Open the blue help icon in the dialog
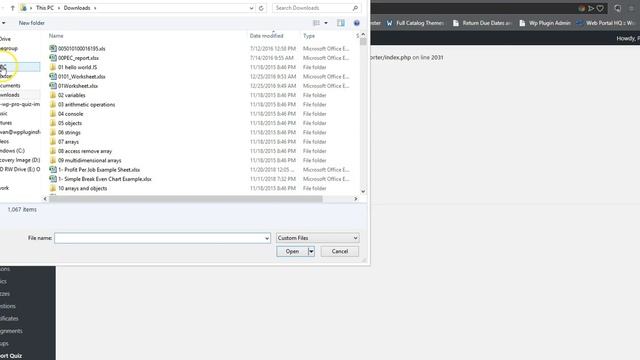 tap(356, 23)
